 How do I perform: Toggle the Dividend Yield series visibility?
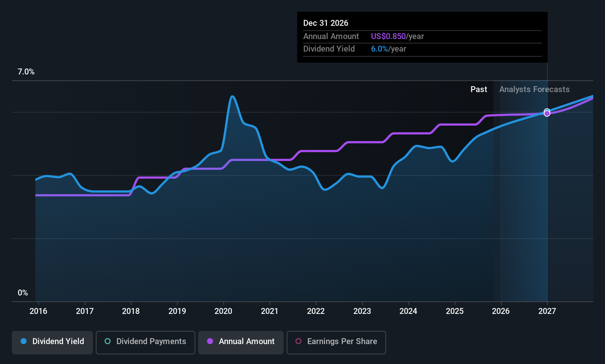(52, 342)
